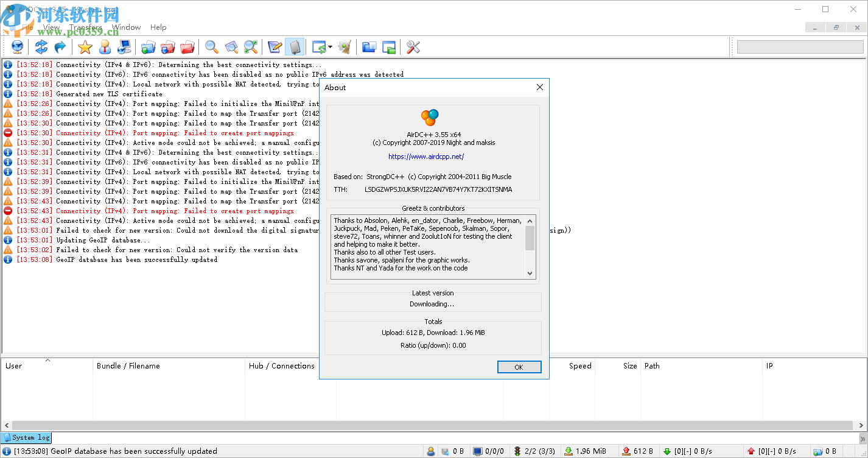Click the Follow redirect arrow icon
Screen dimensions: 868x458
pyautogui.click(x=60, y=47)
